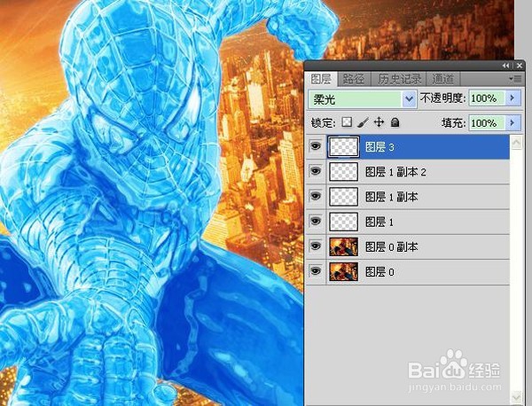
Task: Select layer name 图层 1 副本
Action: coord(391,197)
